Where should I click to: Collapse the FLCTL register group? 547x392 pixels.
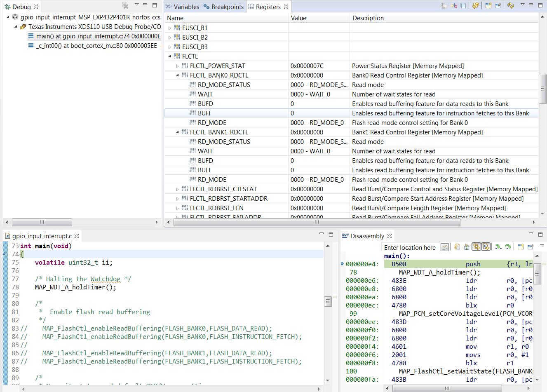click(170, 56)
